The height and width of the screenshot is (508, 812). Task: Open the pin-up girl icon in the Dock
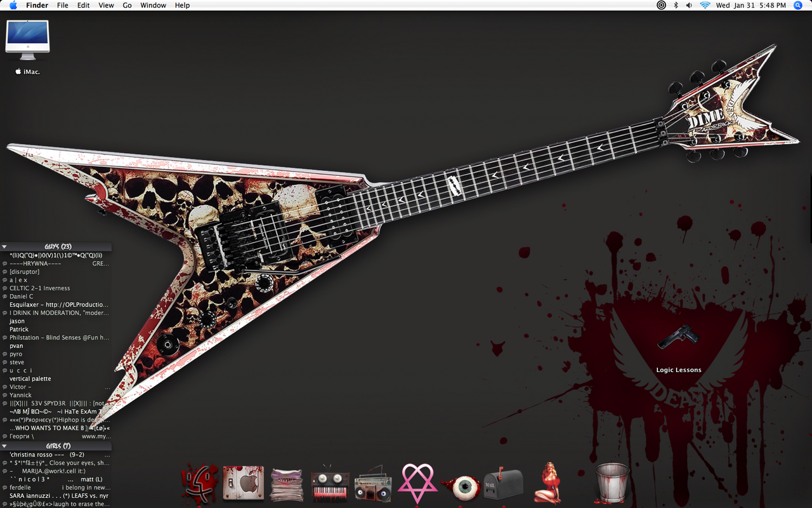pyautogui.click(x=547, y=484)
